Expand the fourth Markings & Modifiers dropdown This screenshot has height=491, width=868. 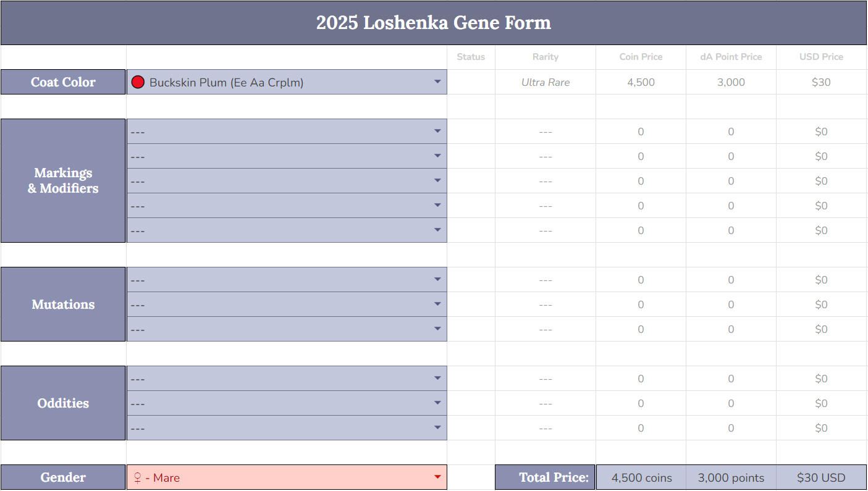click(437, 205)
